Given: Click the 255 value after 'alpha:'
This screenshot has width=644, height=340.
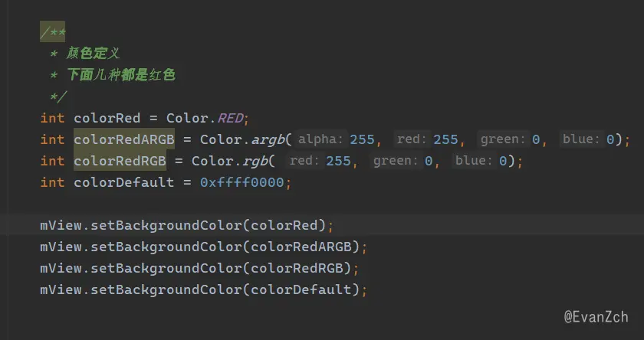Looking at the screenshot, I should coord(362,140).
